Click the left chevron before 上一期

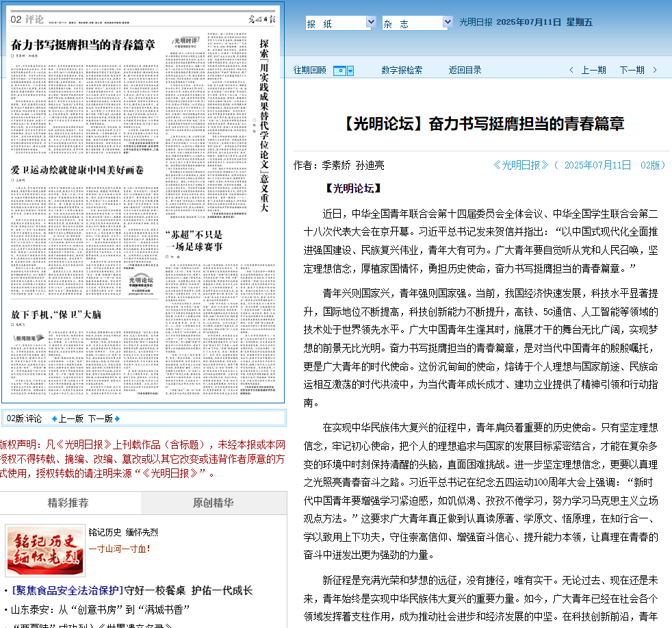tap(571, 70)
